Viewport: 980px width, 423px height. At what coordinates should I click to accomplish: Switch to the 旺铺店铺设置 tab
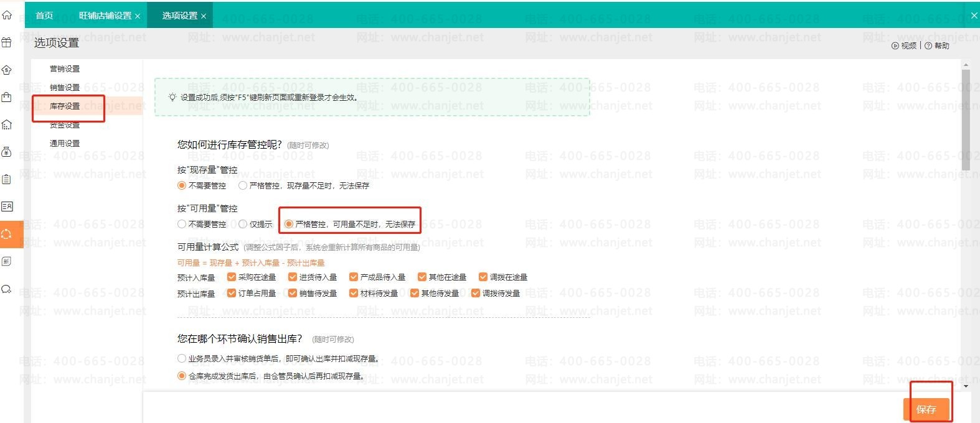tap(105, 16)
